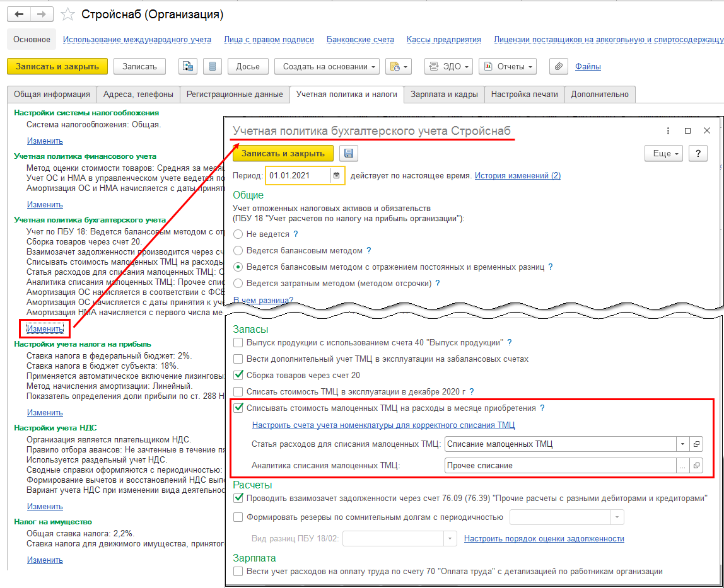Open the Досье button
The width and height of the screenshot is (724, 588).
[x=248, y=66]
